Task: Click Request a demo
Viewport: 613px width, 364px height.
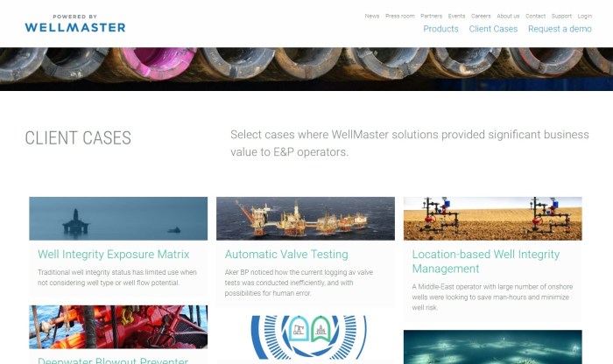Action: [x=560, y=29]
